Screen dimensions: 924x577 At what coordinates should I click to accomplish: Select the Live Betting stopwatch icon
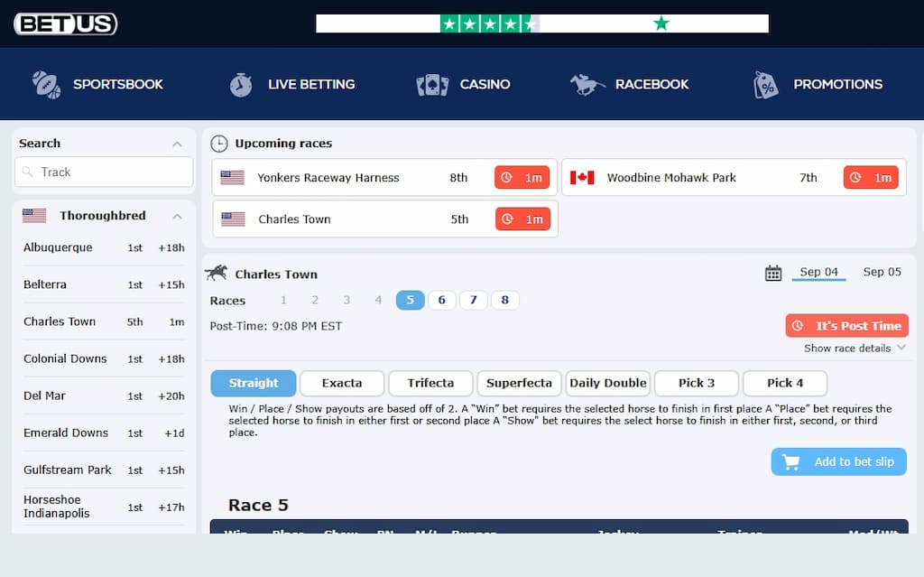pyautogui.click(x=240, y=83)
